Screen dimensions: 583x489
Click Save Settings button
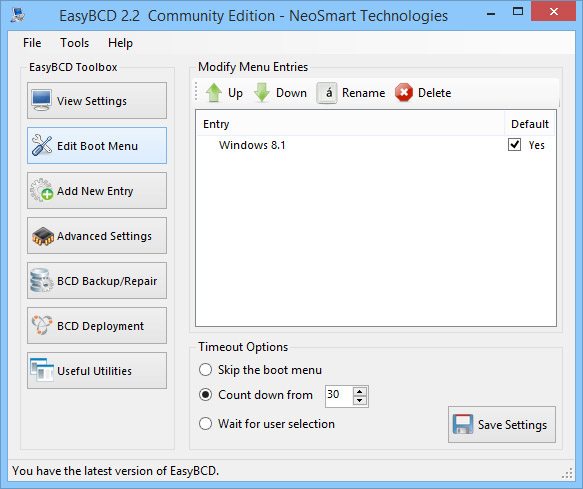pyautogui.click(x=502, y=424)
